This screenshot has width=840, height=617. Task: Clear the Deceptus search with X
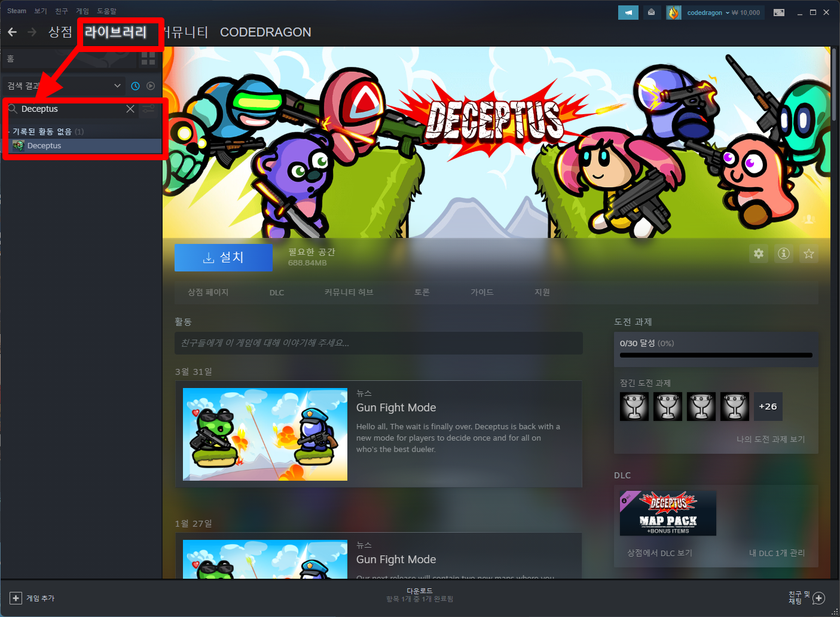click(x=130, y=109)
